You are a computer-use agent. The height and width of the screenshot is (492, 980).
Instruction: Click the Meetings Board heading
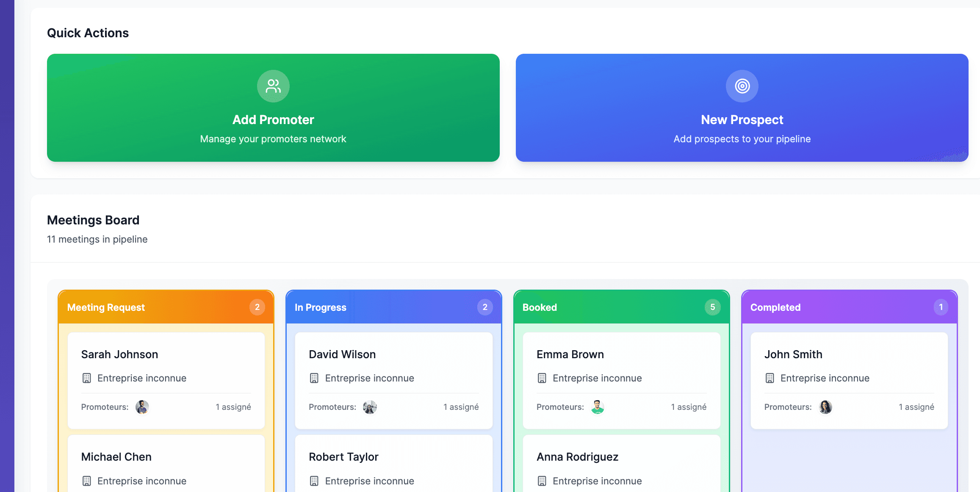click(93, 220)
